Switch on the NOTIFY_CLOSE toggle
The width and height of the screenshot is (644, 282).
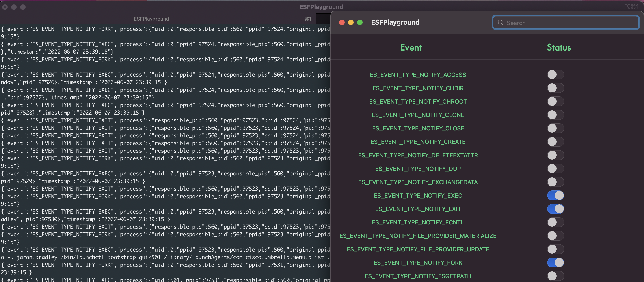(555, 128)
